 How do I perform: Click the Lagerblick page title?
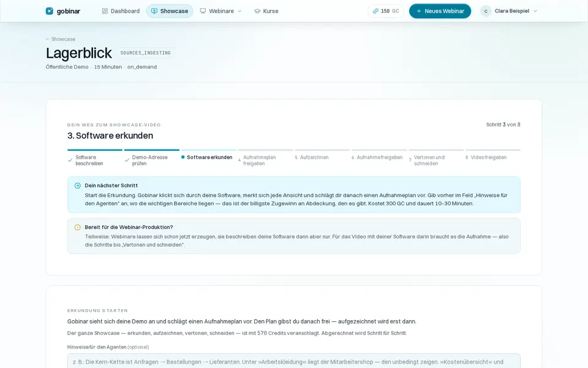point(79,53)
